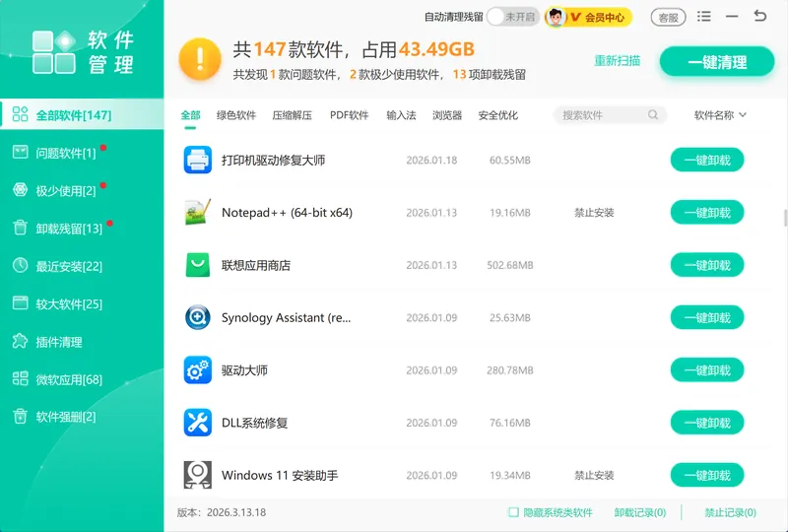Click the 2026.01.18 date value
Viewport: 788px width, 532px height.
tap(431, 160)
